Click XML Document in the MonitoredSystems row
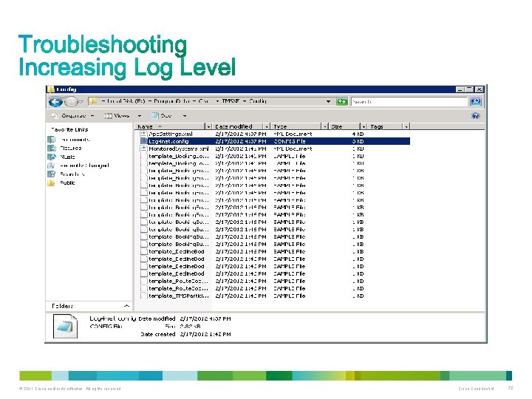Screen dimensions: 532x399 click(293, 149)
